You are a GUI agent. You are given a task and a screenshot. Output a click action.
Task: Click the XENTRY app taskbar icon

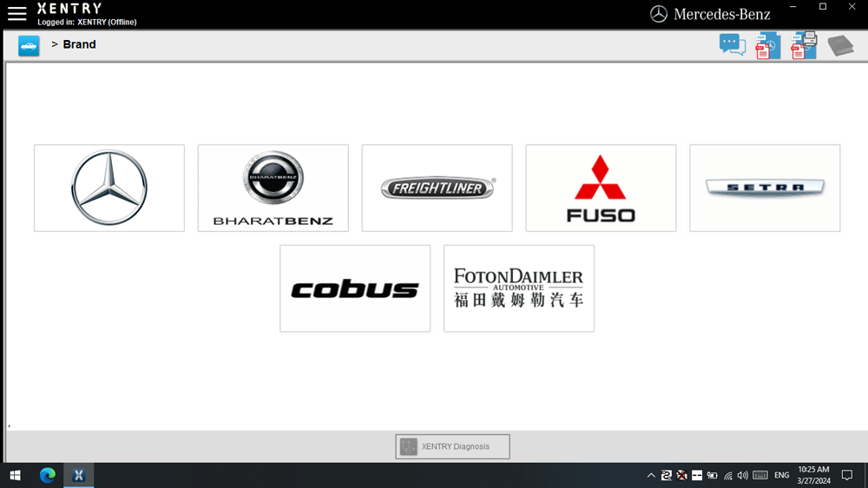click(x=79, y=475)
